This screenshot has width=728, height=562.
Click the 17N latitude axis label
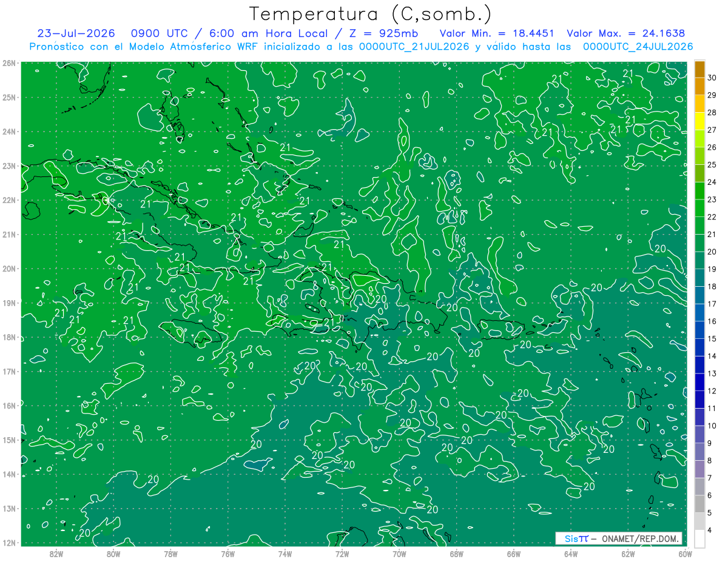[9, 371]
